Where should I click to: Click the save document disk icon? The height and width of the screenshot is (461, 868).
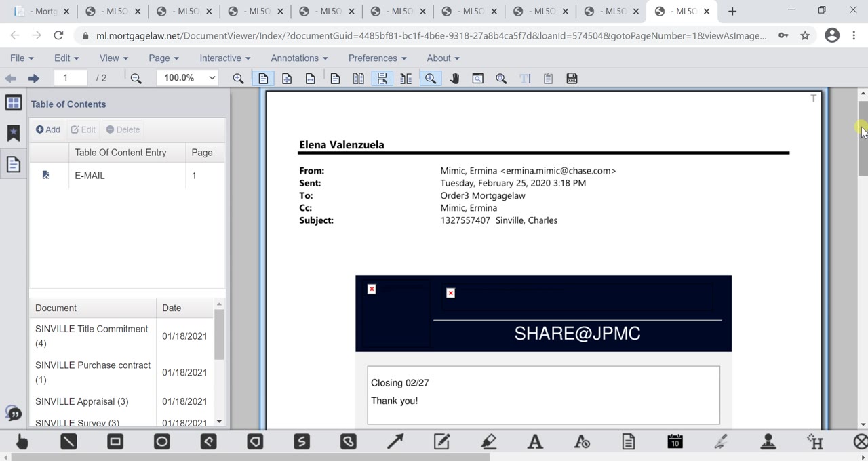(x=572, y=79)
